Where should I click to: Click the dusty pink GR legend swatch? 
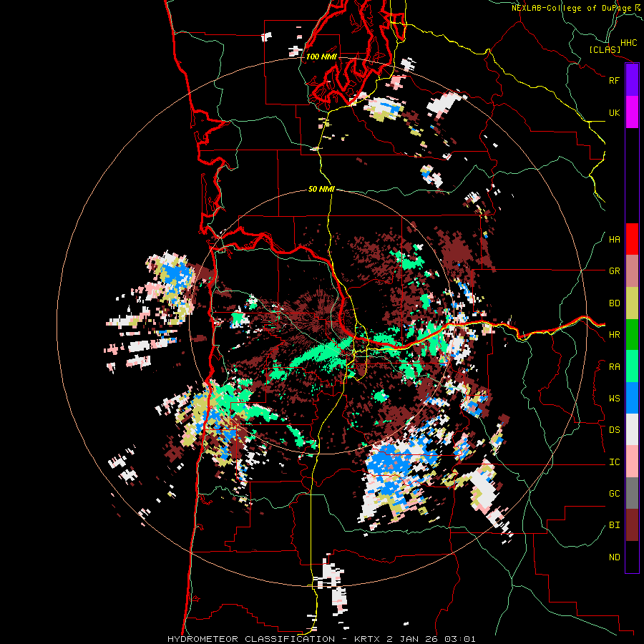(632, 271)
